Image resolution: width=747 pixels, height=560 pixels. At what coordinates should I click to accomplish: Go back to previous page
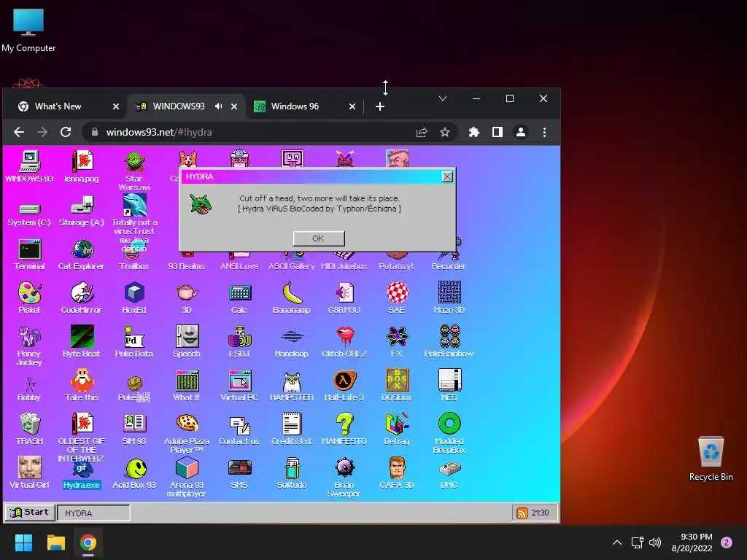[19, 132]
